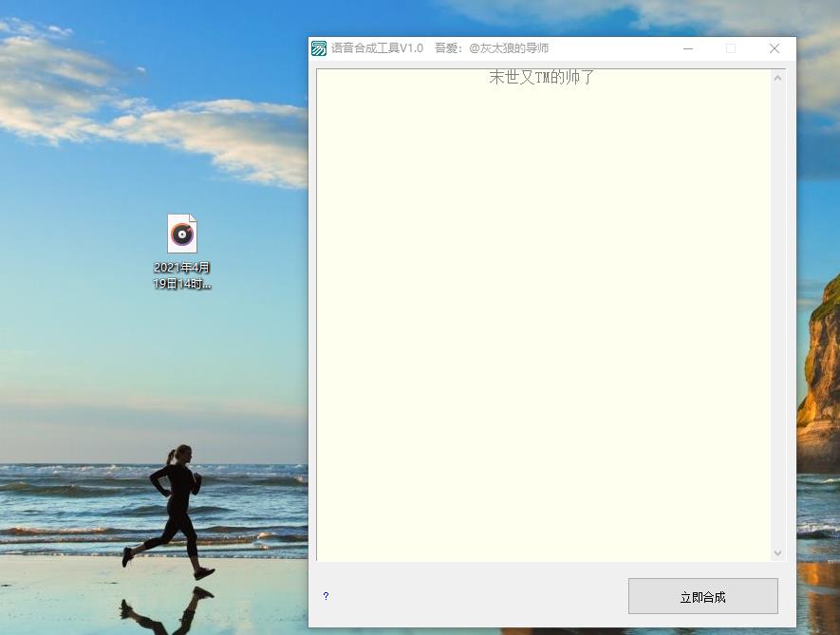Click the scrollbar down arrow
840x635 pixels.
tap(778, 552)
